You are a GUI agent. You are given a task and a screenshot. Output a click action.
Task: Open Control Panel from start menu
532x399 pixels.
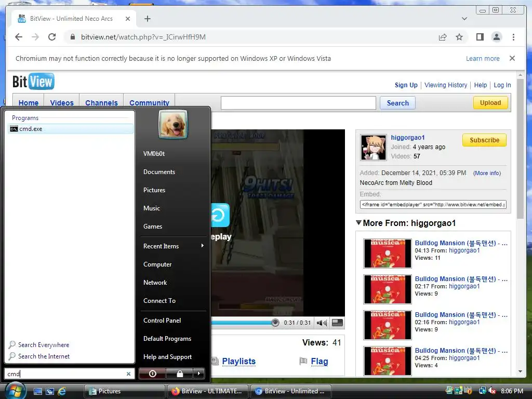(x=162, y=320)
